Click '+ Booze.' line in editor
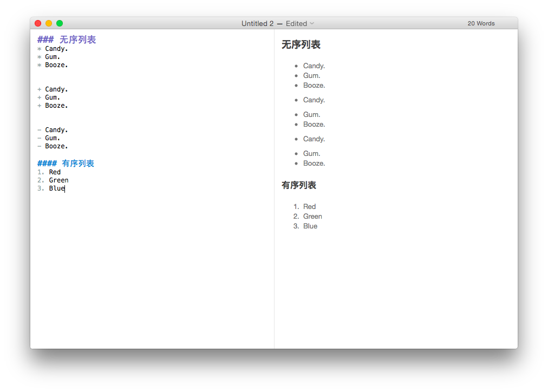The width and height of the screenshot is (548, 392). 53,106
